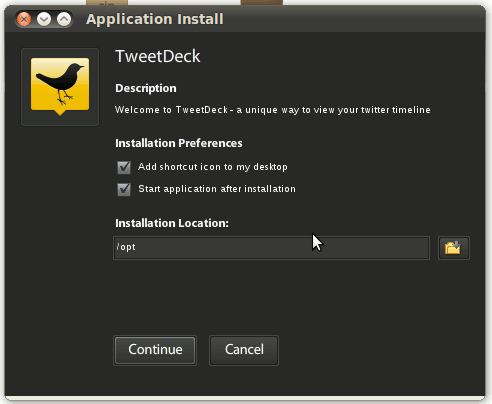Minimize the Application Install window
Screen dimensions: 492x404
44,19
